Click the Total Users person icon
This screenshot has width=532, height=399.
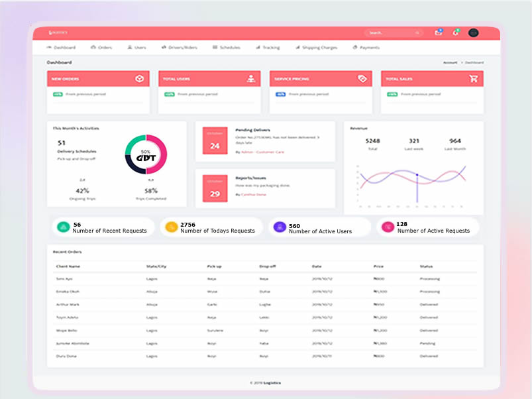click(251, 78)
